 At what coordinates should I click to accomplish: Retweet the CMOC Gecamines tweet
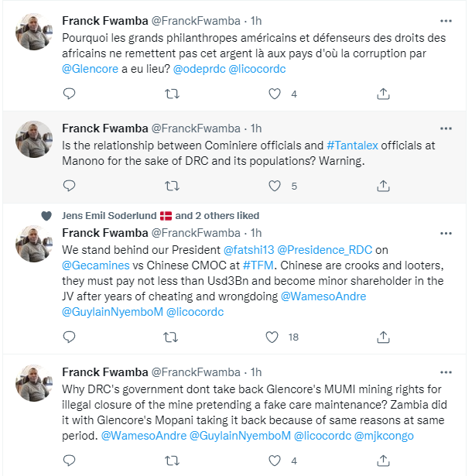[x=170, y=337]
